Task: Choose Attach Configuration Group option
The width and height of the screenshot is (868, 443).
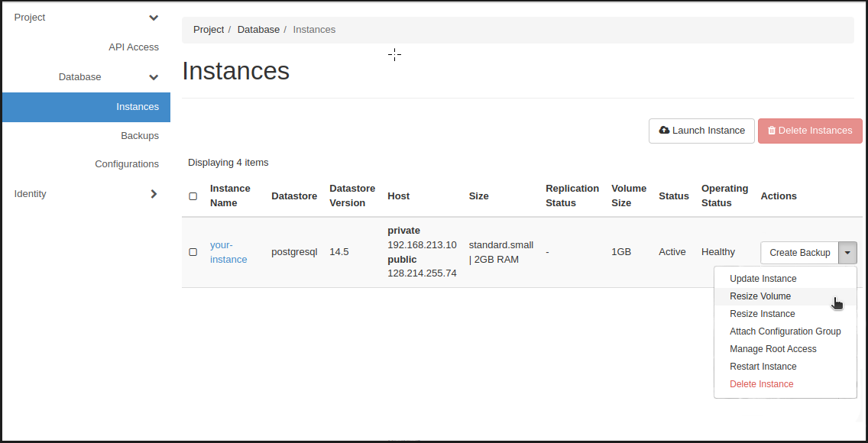Action: tap(785, 331)
